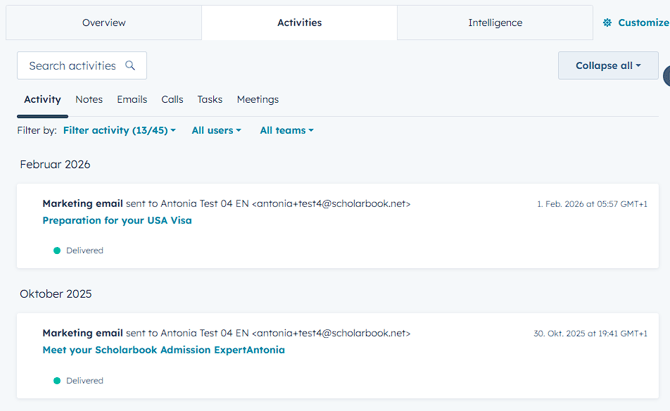Click the dark circular button at right edge
The height and width of the screenshot is (411, 670).
point(667,76)
